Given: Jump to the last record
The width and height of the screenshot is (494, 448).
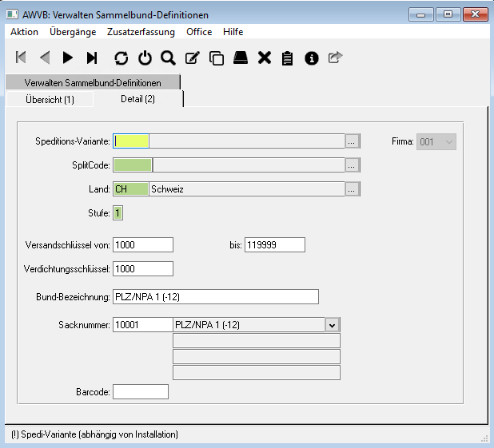Looking at the screenshot, I should (x=92, y=57).
